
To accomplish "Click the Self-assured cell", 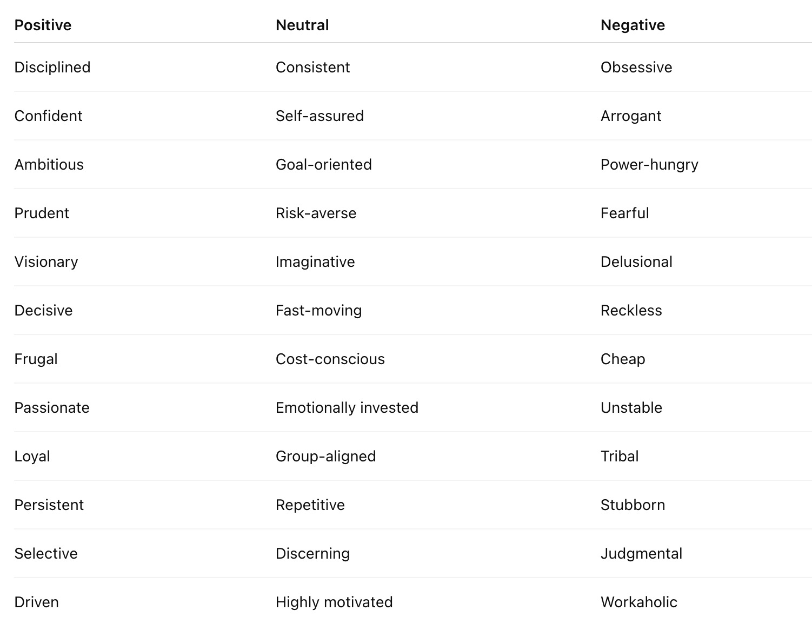I will [x=320, y=116].
